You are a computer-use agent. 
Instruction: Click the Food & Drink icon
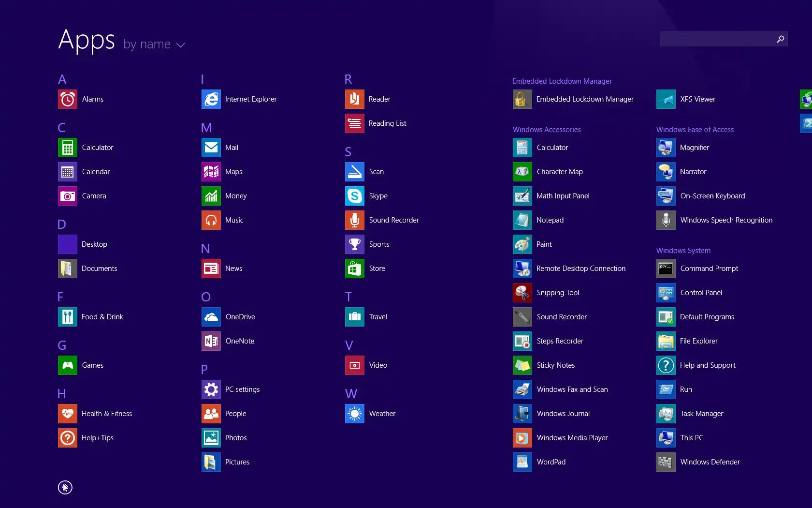(68, 317)
